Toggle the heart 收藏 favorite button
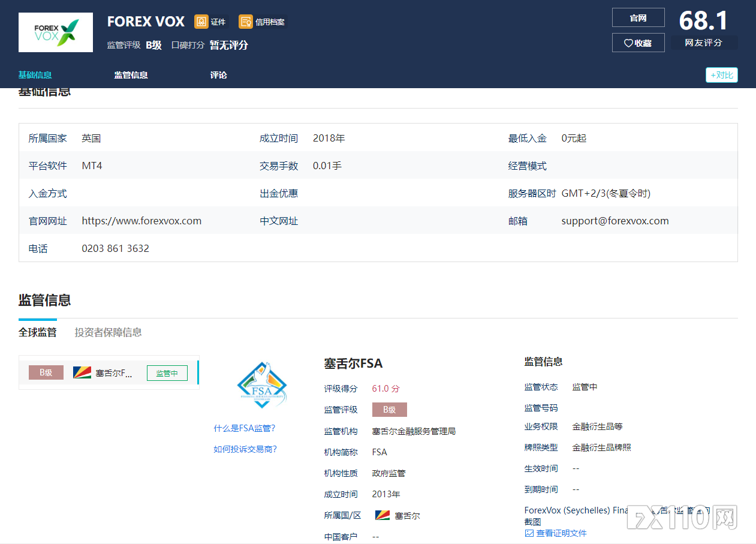 click(x=638, y=43)
